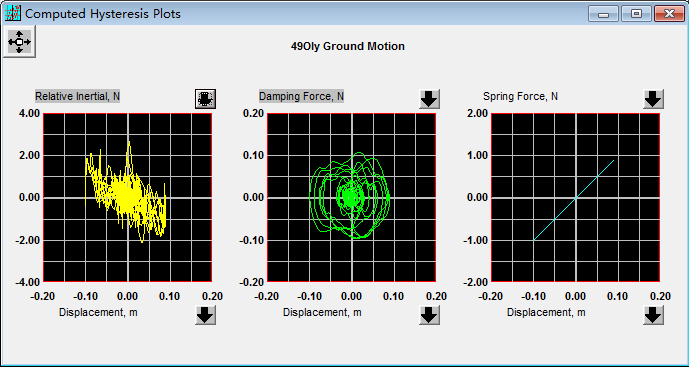
Task: Maximize the Computed Hysteresis Plots window
Action: (x=636, y=14)
